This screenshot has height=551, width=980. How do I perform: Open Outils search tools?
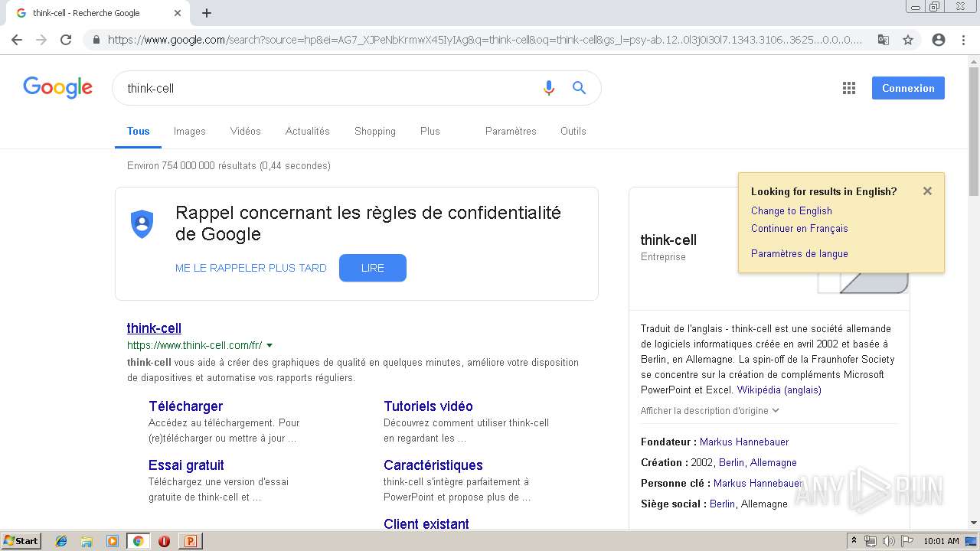(573, 131)
